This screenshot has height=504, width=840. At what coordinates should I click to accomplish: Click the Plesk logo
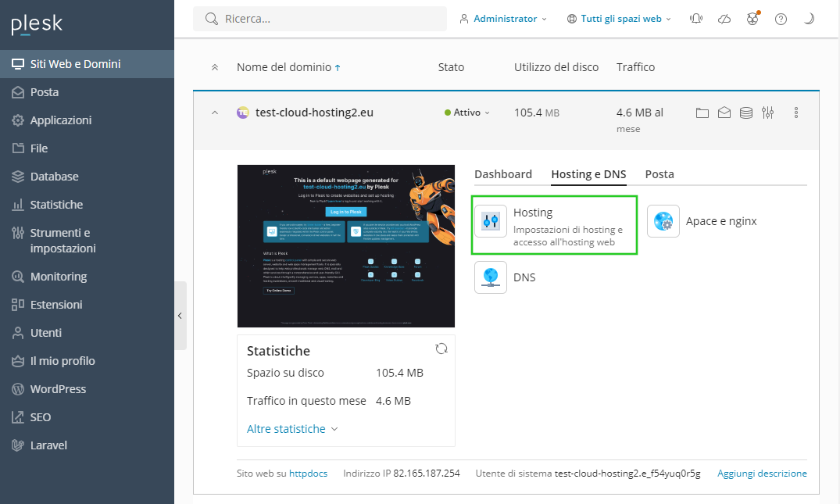point(37,24)
